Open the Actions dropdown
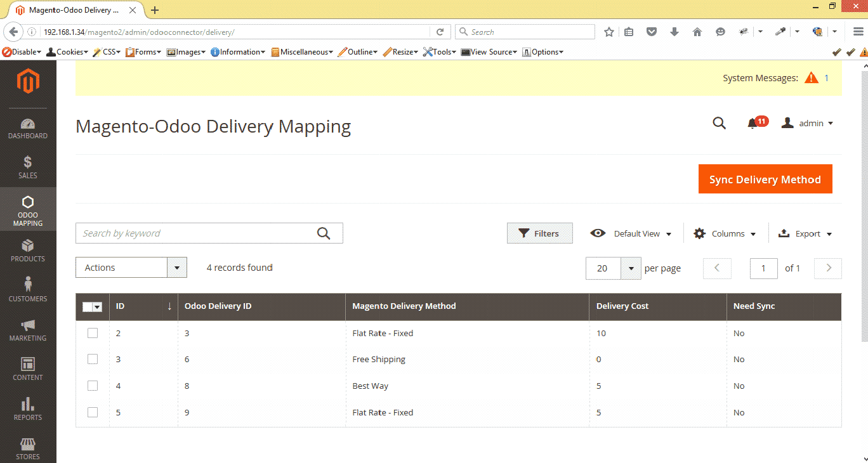Viewport: 868px width, 463px height. click(x=131, y=268)
